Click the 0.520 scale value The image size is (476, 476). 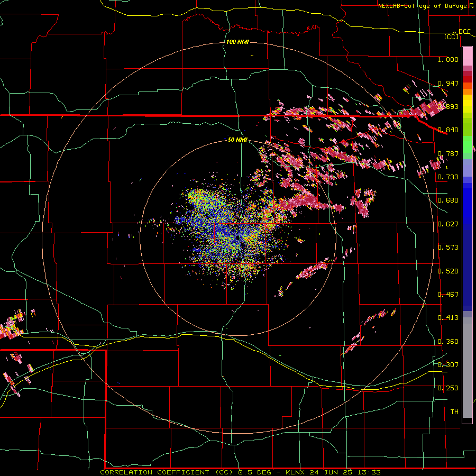click(x=448, y=271)
